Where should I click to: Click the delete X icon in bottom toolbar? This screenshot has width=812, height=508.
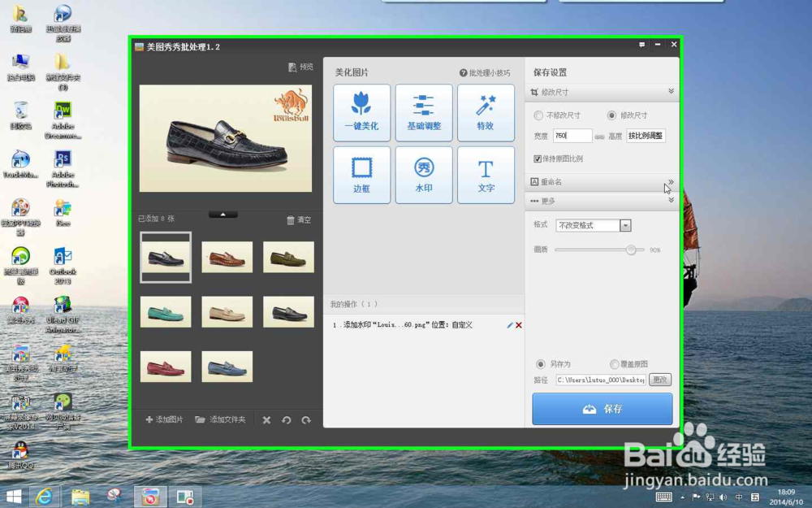coord(266,420)
